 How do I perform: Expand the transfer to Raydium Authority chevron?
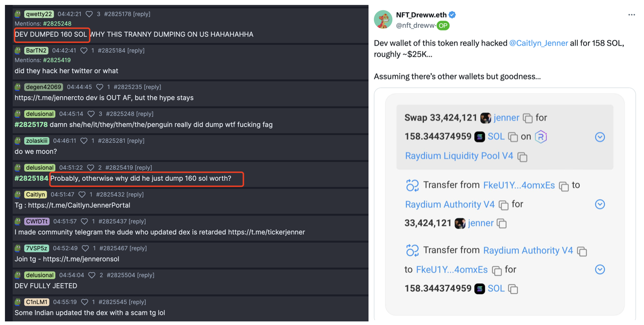click(x=600, y=205)
